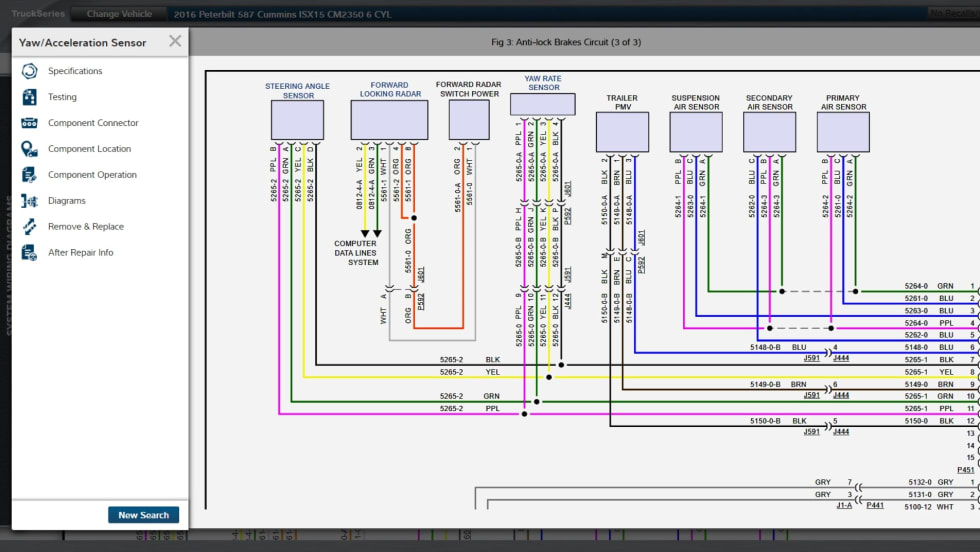Select the Forward Looking Radar component box

(389, 120)
